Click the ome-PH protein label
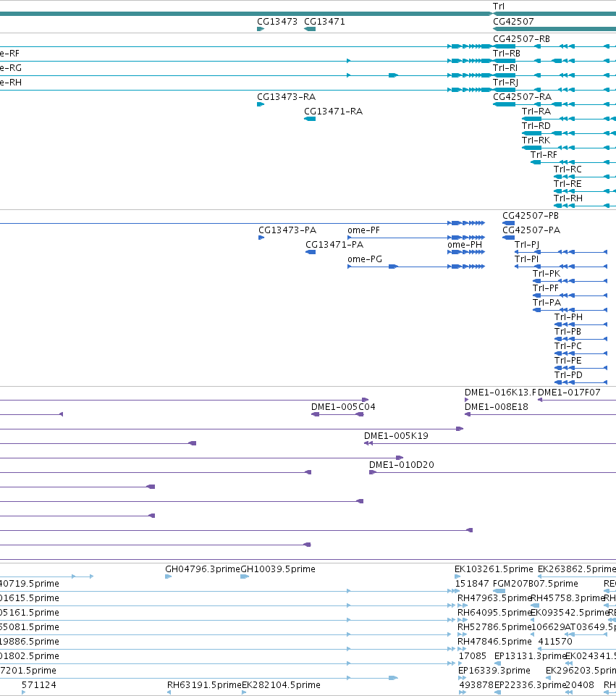 coord(465,245)
